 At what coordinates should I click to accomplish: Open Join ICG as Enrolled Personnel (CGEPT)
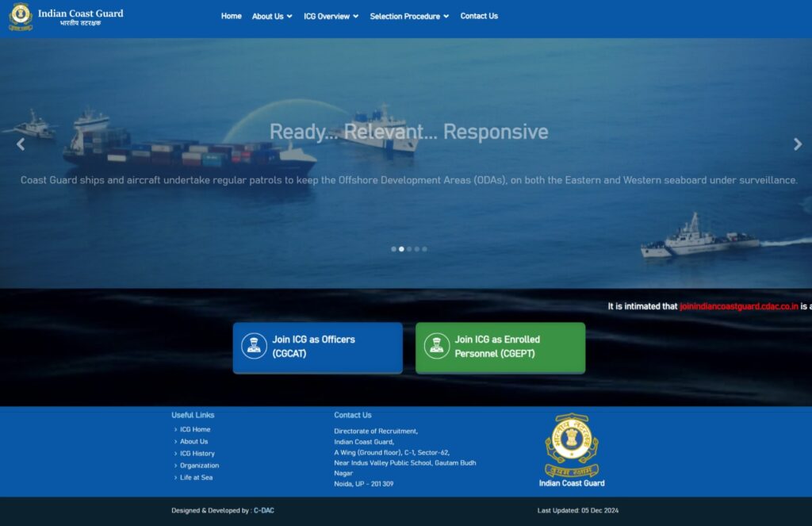click(x=500, y=347)
